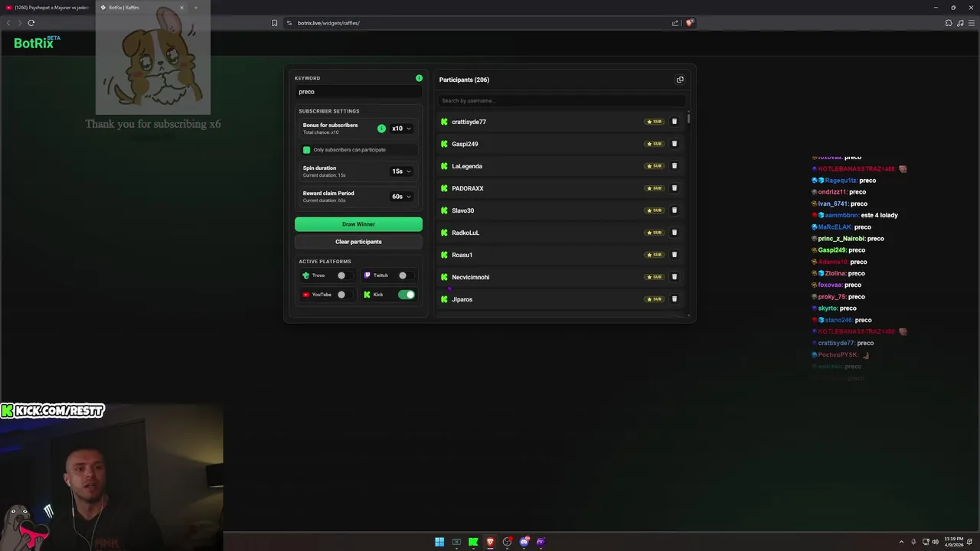
Task: Click the Keyword info icon
Action: pos(419,78)
